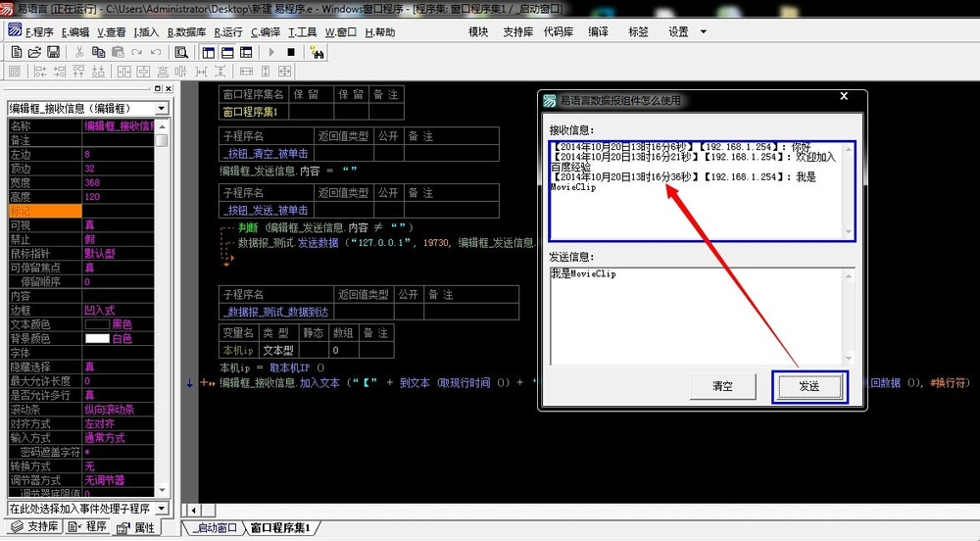Expand the event handler subroutine dropdown

pos(162,508)
